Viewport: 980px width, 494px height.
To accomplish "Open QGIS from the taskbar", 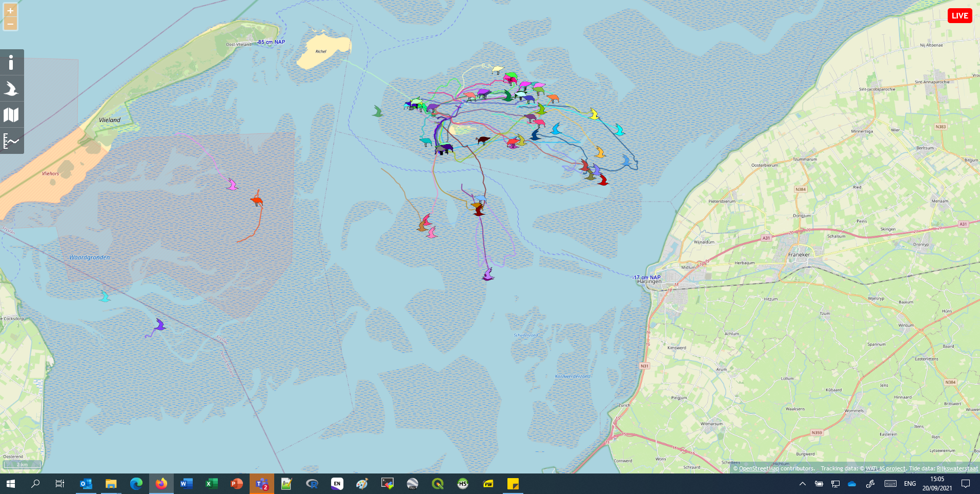I will [438, 484].
